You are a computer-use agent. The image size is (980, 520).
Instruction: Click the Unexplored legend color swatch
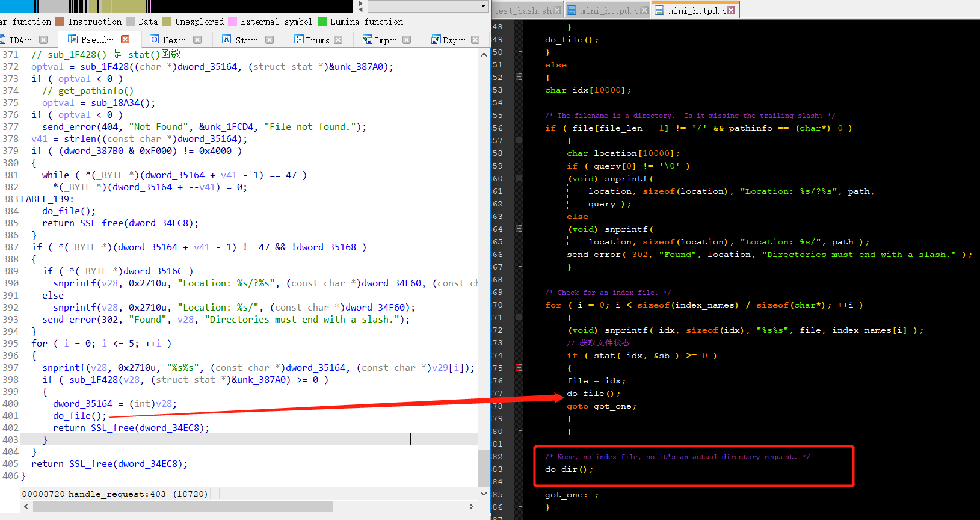tap(167, 22)
